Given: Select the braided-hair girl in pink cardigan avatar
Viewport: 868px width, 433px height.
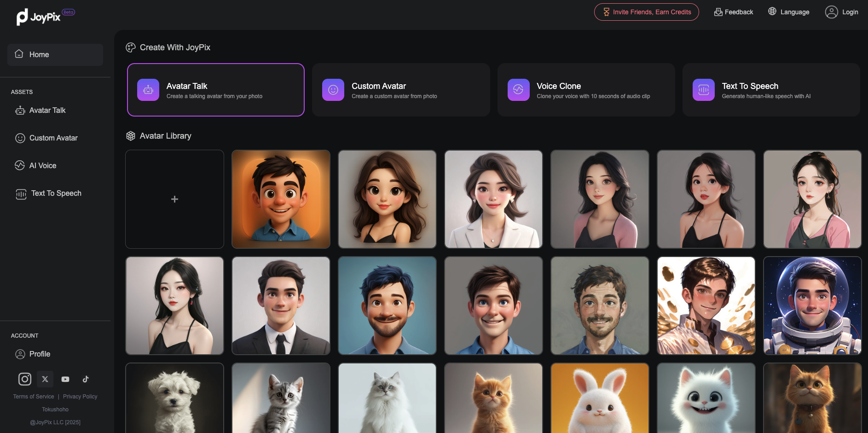Looking at the screenshot, I should click(812, 199).
